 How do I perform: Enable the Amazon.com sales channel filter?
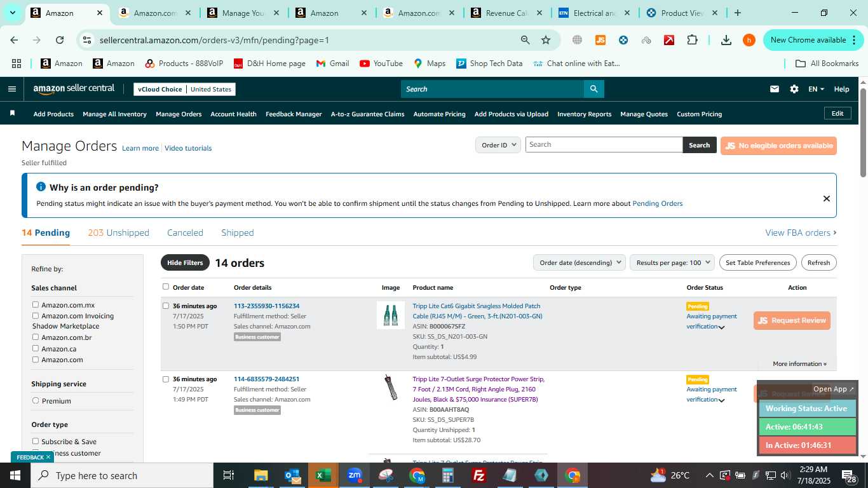click(x=36, y=360)
